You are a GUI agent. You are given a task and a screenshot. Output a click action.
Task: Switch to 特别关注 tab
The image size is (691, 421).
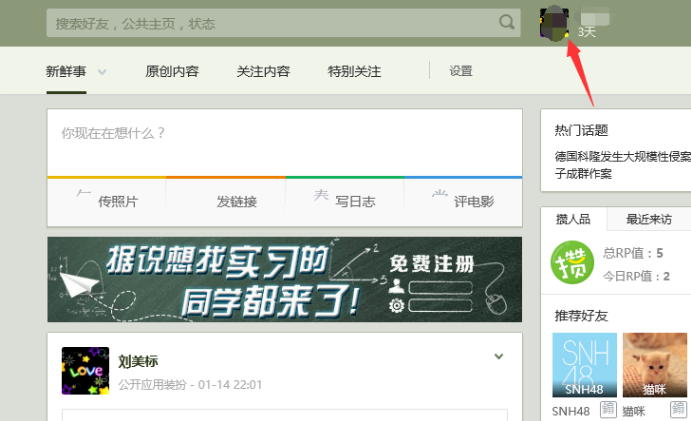pyautogui.click(x=354, y=71)
